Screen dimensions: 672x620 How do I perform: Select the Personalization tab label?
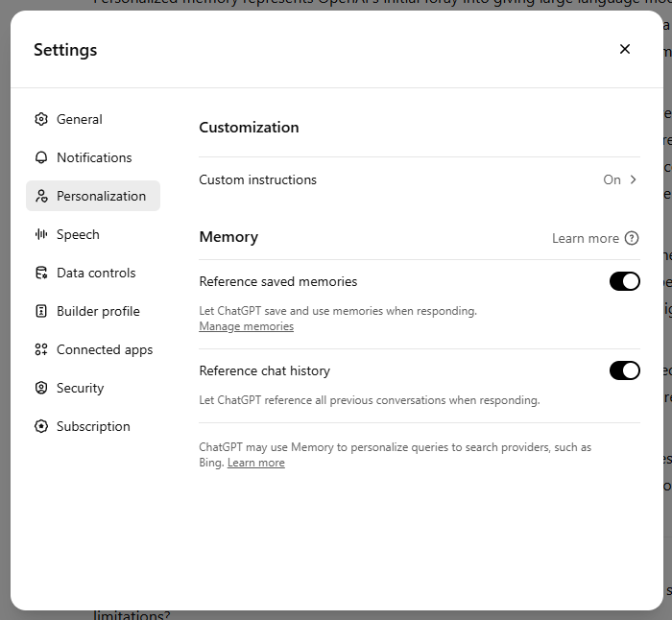pos(101,196)
